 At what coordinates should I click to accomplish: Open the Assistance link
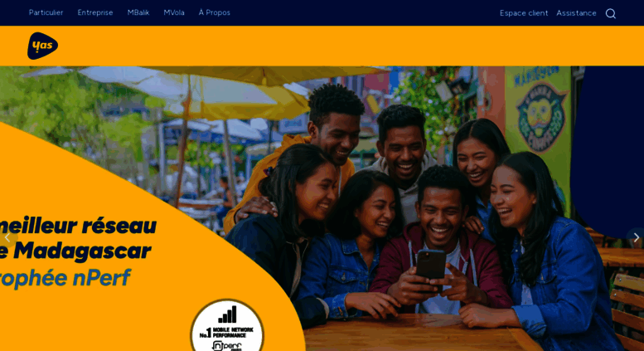(576, 13)
